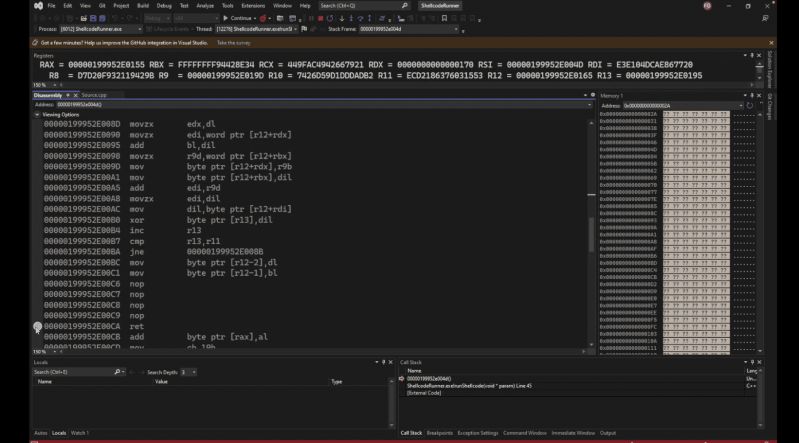Viewport: 799px width, 443px height.
Task: Open the Memory 1 Address dropdown
Action: 740,106
